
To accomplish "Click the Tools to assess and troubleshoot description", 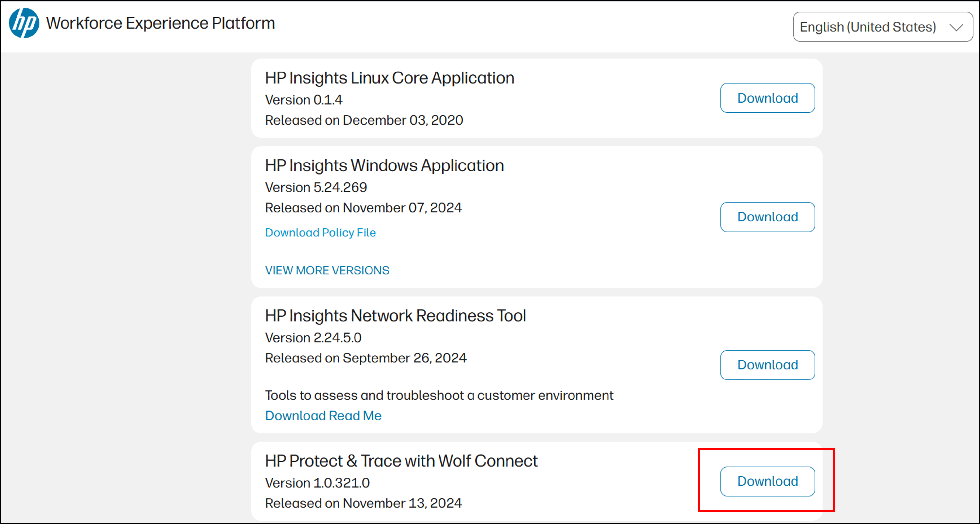I will 439,395.
